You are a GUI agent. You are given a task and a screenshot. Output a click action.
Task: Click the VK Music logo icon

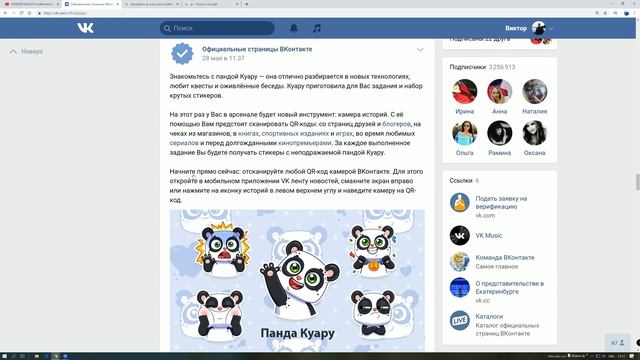pyautogui.click(x=460, y=236)
